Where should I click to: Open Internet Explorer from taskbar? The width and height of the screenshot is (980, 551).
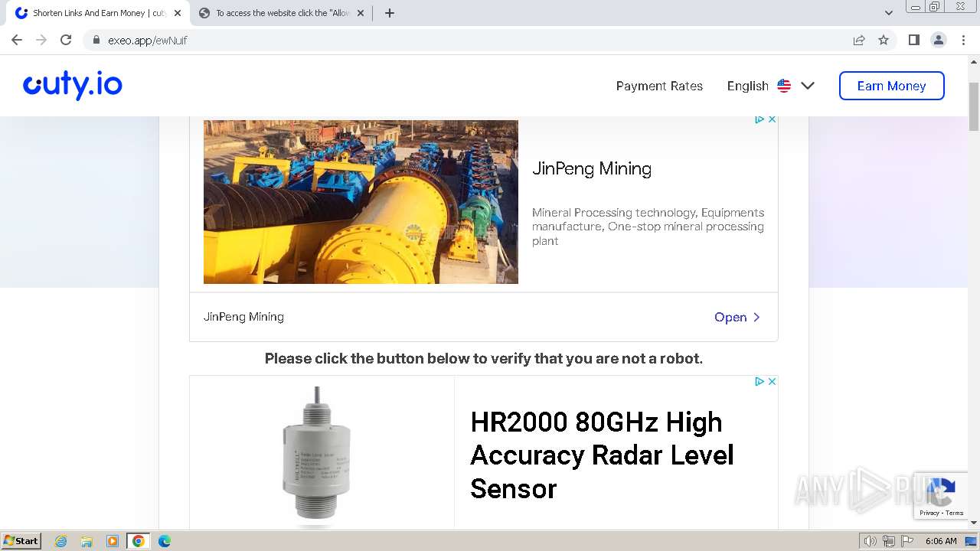[x=60, y=541]
